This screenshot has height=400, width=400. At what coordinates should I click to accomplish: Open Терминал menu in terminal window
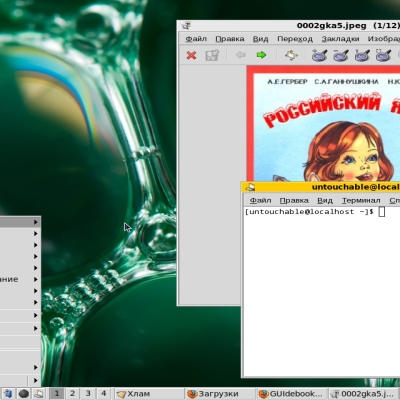tap(361, 200)
